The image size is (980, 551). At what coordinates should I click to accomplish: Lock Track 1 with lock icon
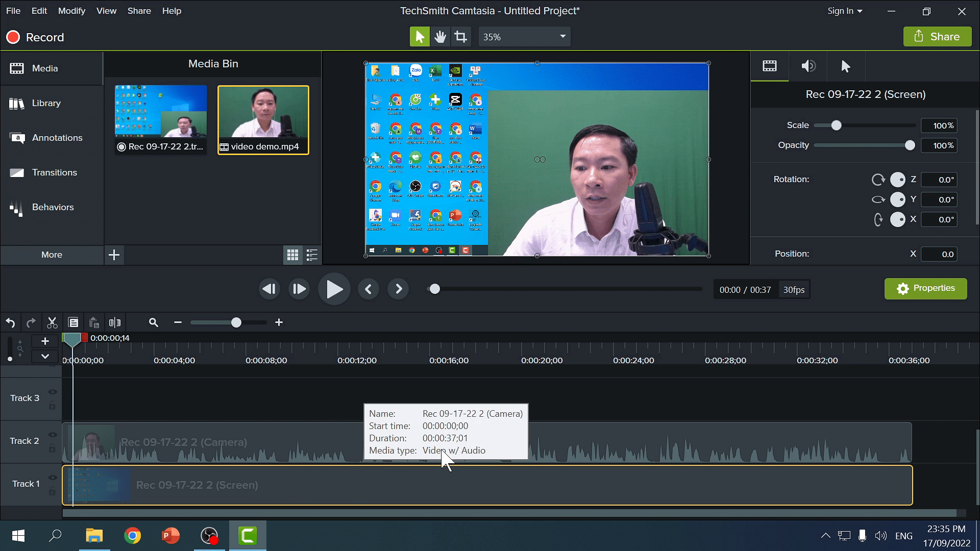pyautogui.click(x=52, y=491)
